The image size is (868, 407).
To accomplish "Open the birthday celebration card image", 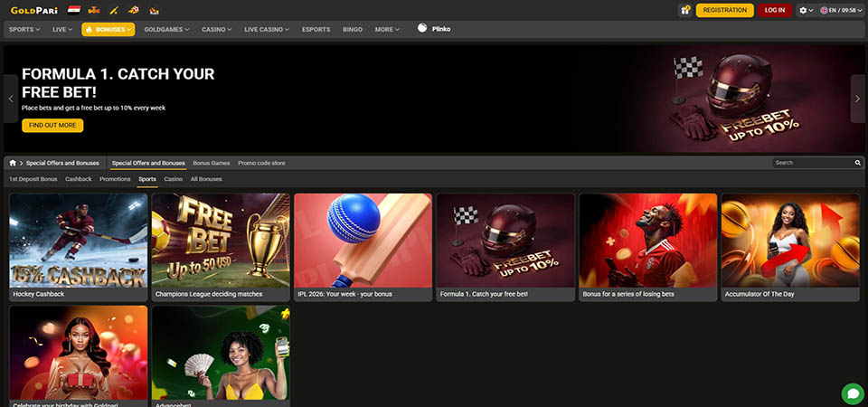I will point(79,353).
